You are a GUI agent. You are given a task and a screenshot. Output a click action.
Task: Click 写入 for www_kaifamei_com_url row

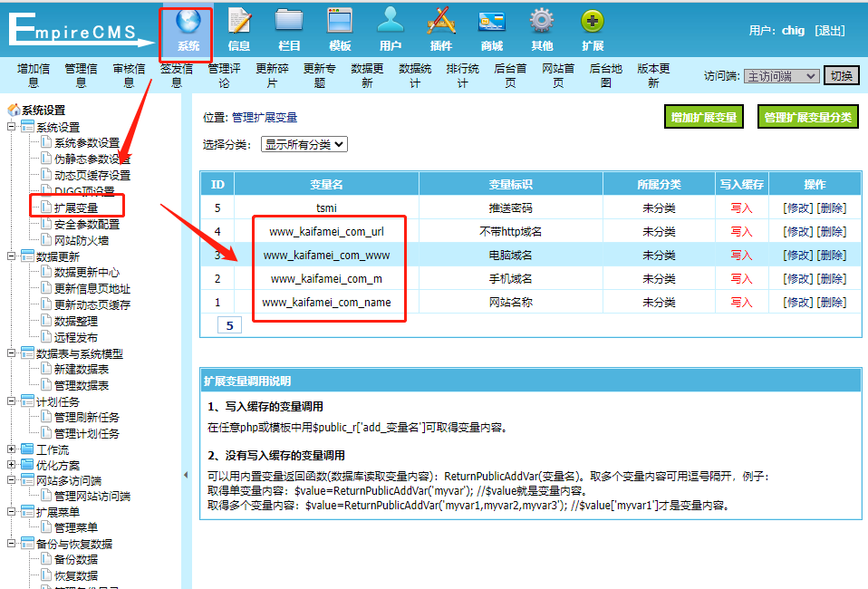pos(741,231)
